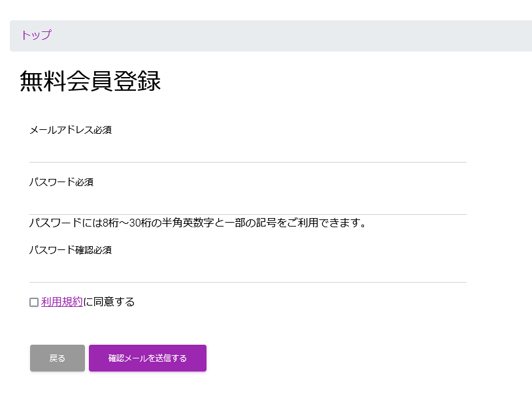Click the 必須 marker next to メールアドレス
The height and width of the screenshot is (395, 532).
(103, 130)
